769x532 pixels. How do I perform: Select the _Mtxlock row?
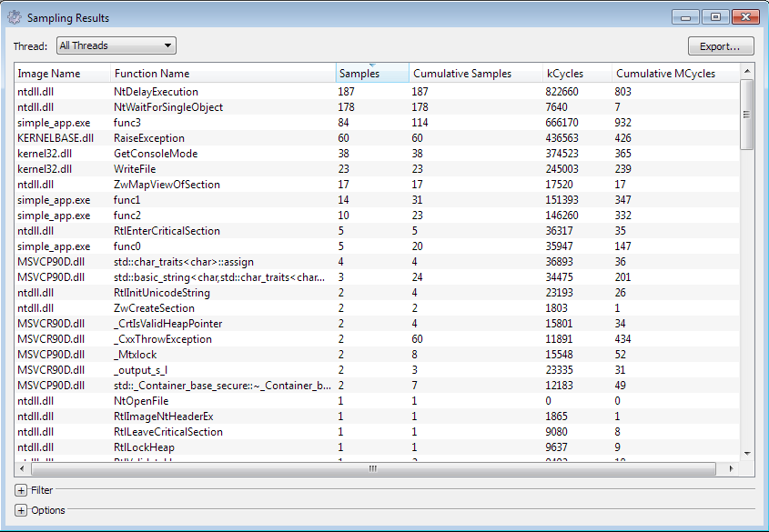(377, 355)
